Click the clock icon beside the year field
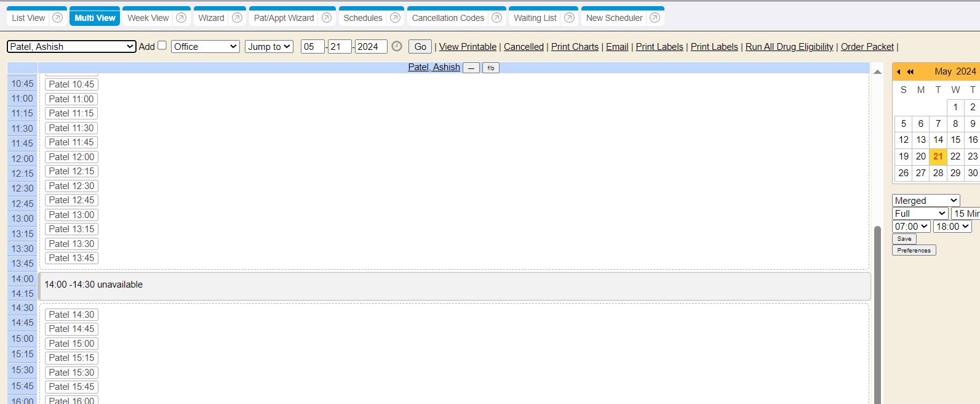The image size is (980, 404). (x=397, y=46)
